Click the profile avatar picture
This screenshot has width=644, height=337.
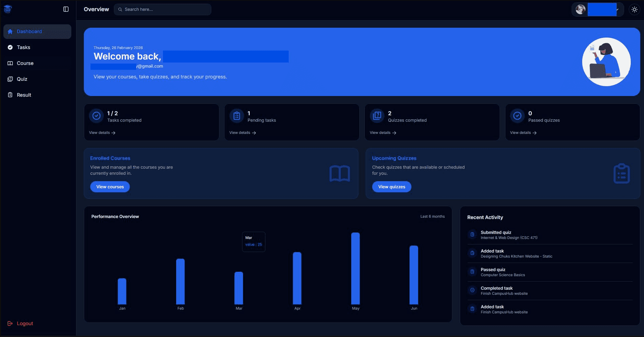(x=580, y=9)
